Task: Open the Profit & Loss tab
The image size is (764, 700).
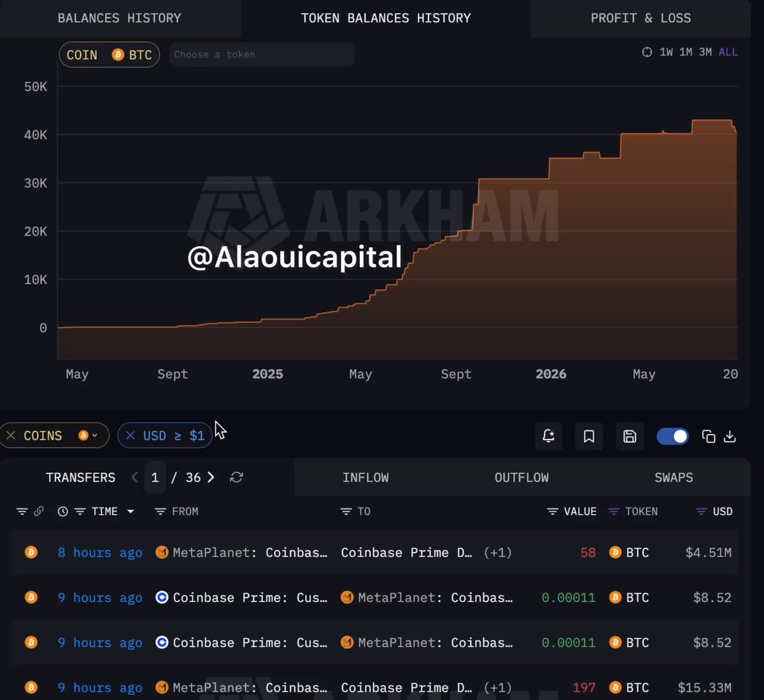Action: [x=640, y=18]
